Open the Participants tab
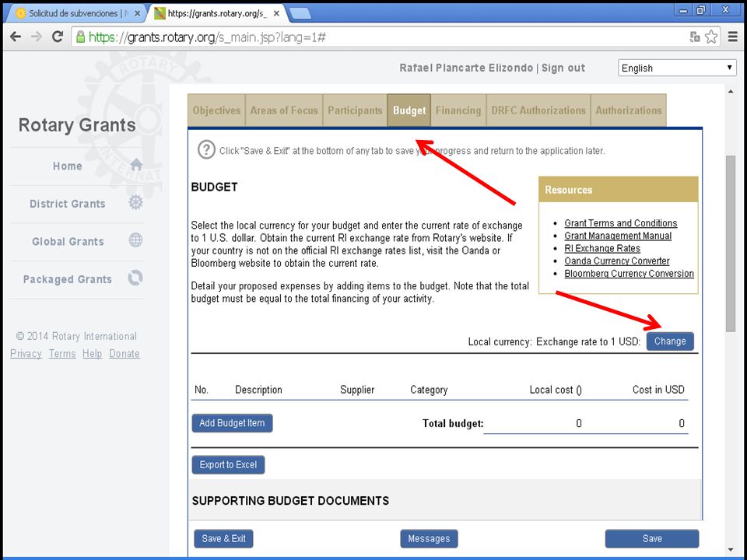The image size is (747, 560). pyautogui.click(x=355, y=110)
